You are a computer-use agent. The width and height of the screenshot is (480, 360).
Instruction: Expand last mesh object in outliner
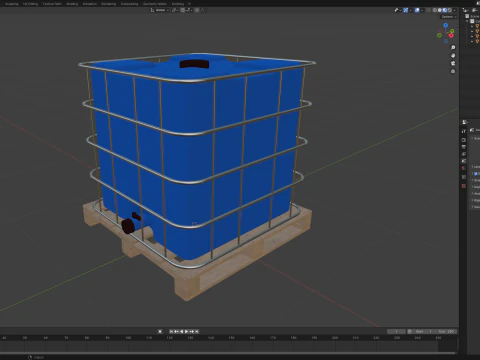(472, 41)
